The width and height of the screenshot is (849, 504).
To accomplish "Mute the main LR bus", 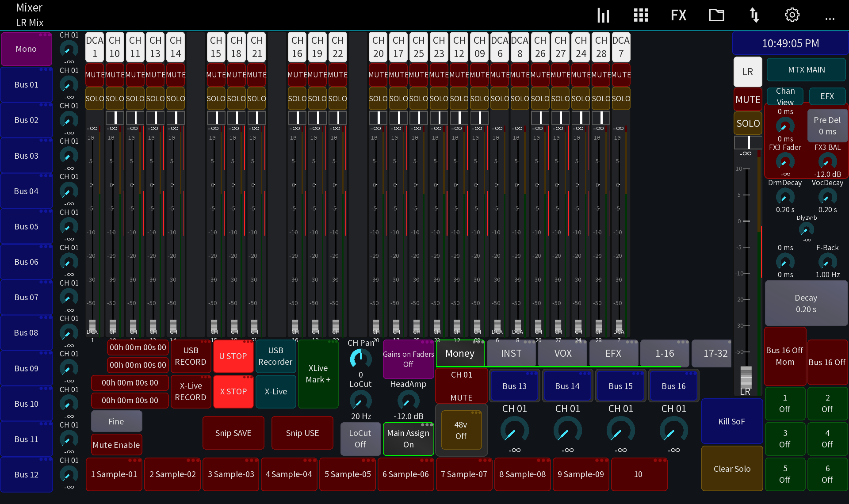I will tap(748, 99).
